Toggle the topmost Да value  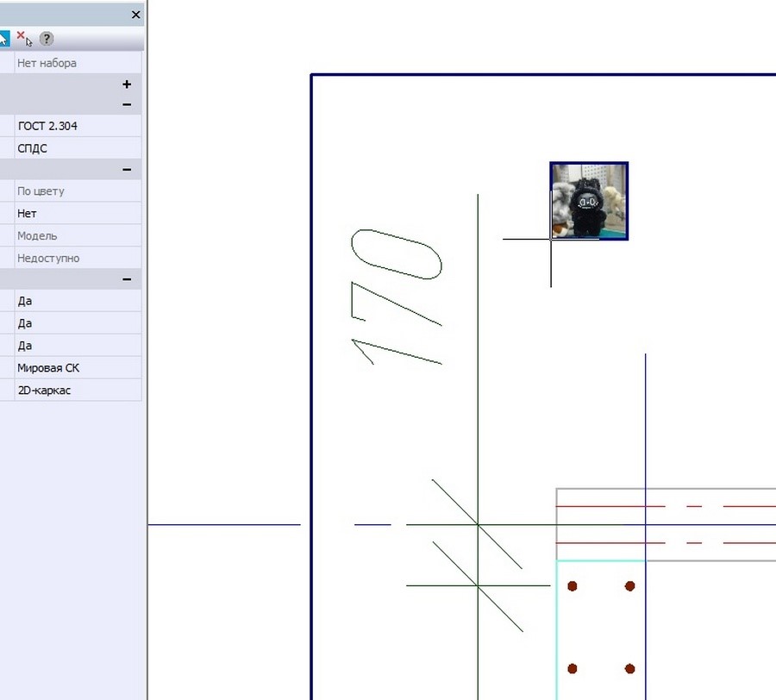[78, 301]
